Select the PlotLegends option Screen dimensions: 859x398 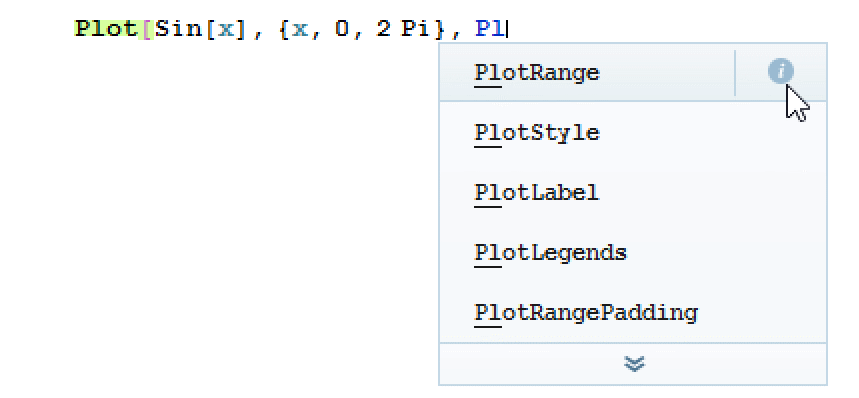point(633,252)
